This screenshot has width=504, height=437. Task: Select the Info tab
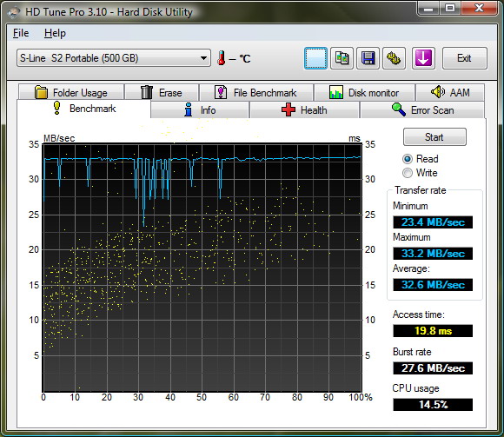200,110
